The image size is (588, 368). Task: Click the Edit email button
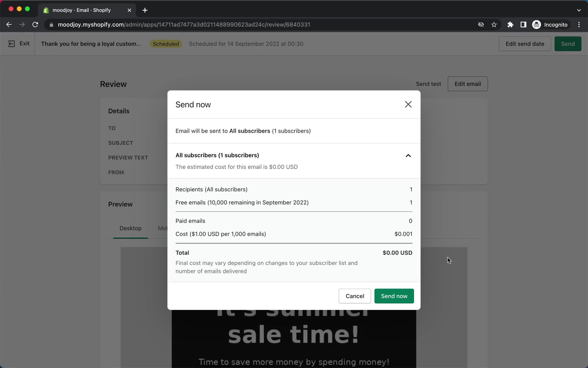[x=468, y=84]
